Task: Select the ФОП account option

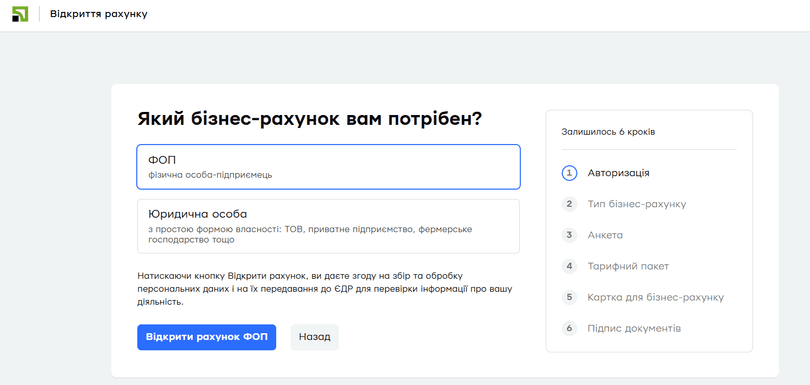Action: click(x=328, y=167)
